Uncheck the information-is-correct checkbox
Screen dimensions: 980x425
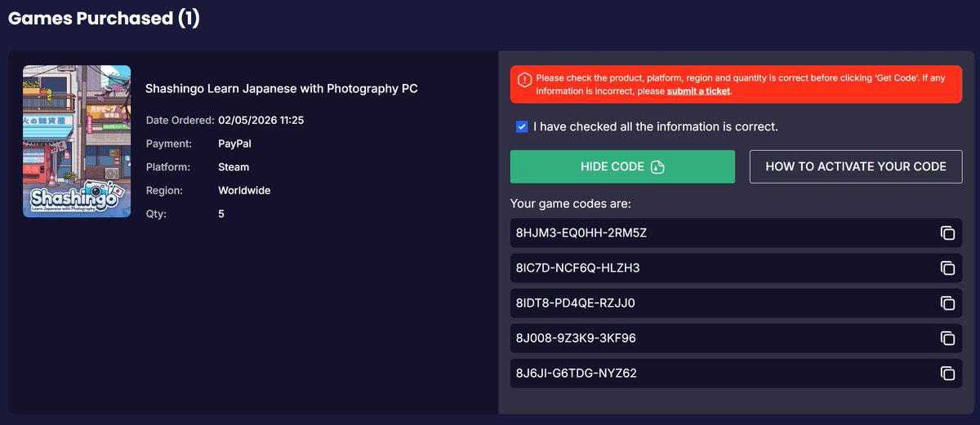click(x=522, y=127)
